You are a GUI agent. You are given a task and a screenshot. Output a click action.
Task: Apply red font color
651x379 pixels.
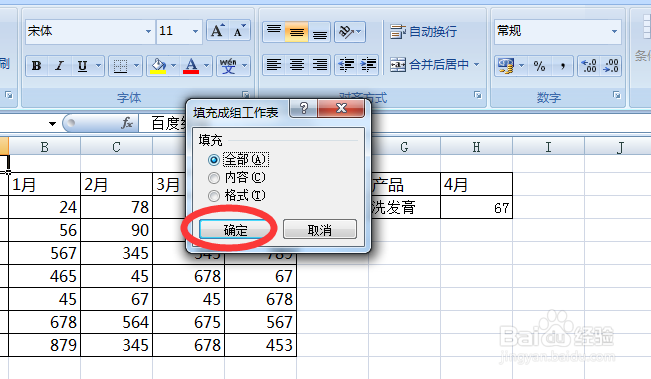click(x=191, y=66)
